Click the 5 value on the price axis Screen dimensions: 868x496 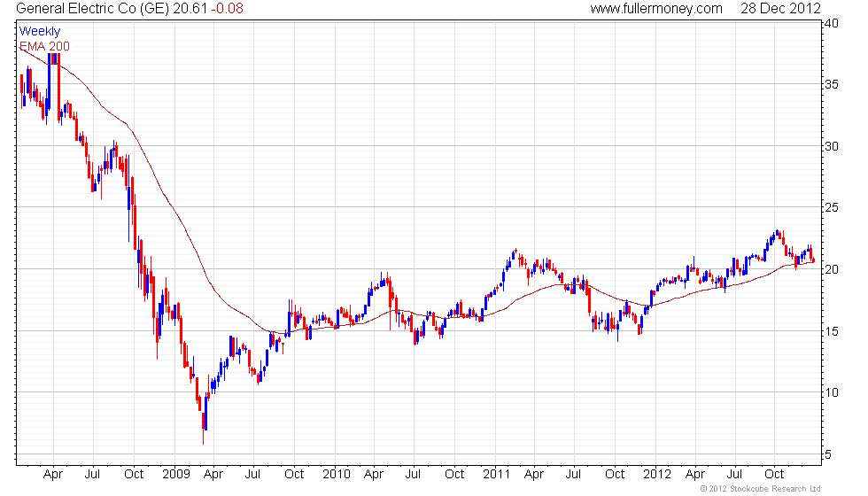(828, 454)
